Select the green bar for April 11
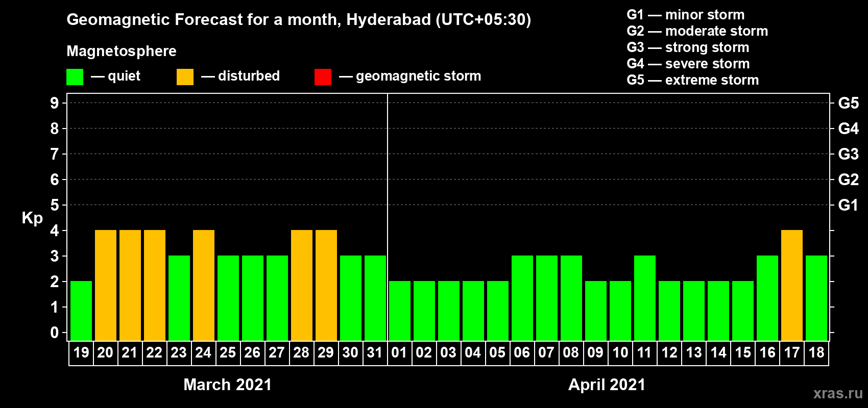The image size is (868, 408). pos(645,298)
